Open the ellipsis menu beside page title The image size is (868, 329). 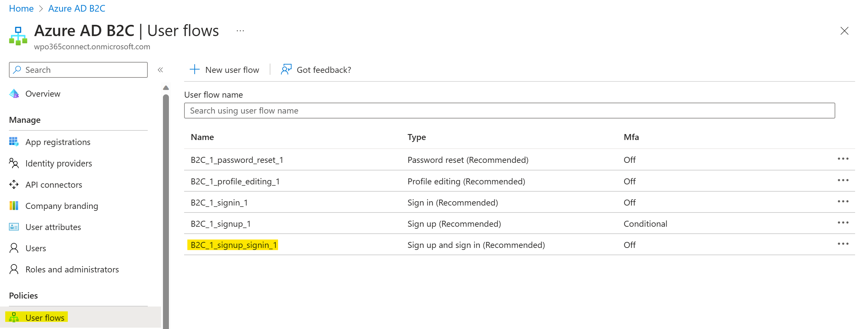click(x=240, y=31)
